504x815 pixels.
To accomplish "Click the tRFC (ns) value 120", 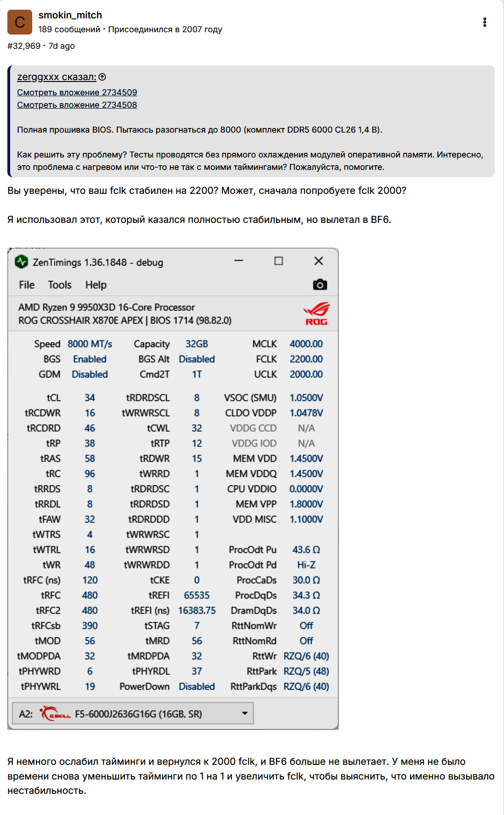I will pyautogui.click(x=90, y=580).
